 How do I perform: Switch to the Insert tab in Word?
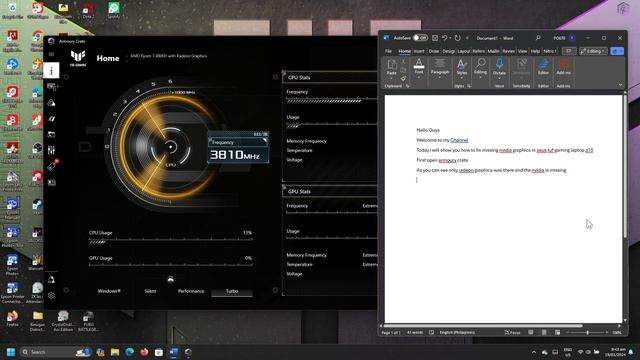tap(419, 51)
